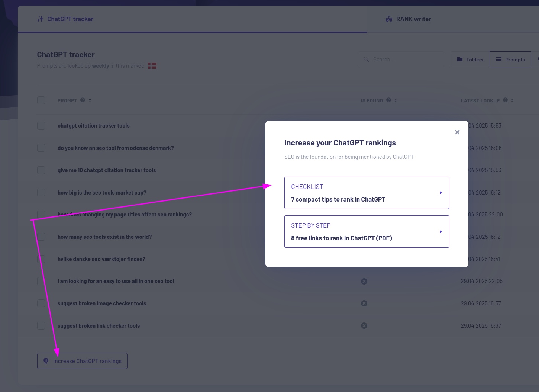The image size is (539, 392).
Task: Click the arrow on the CHECKLIST card
Action: point(440,193)
